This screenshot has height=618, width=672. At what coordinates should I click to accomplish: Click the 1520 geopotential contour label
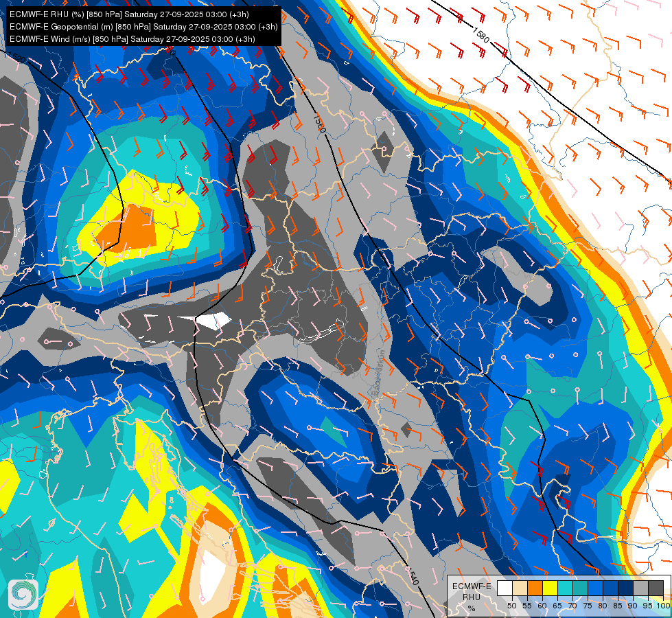[x=16, y=56]
